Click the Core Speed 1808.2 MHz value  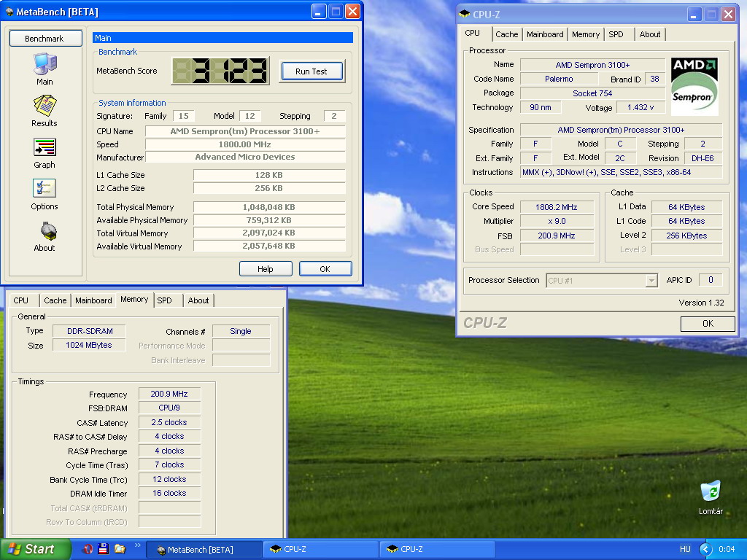point(557,207)
